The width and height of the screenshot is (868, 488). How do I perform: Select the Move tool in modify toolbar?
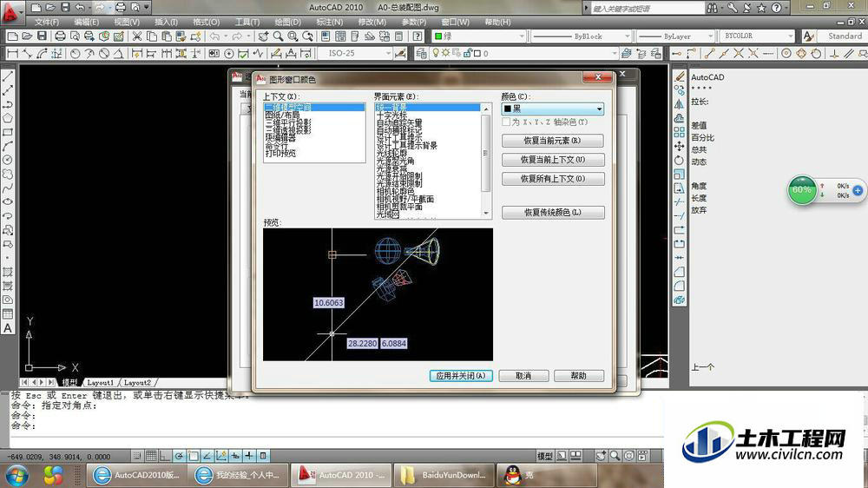680,146
